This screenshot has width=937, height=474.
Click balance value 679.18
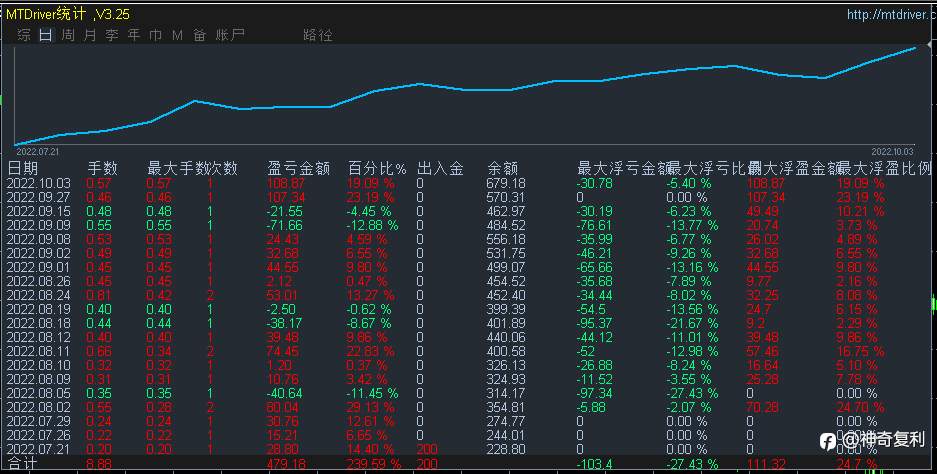point(506,184)
